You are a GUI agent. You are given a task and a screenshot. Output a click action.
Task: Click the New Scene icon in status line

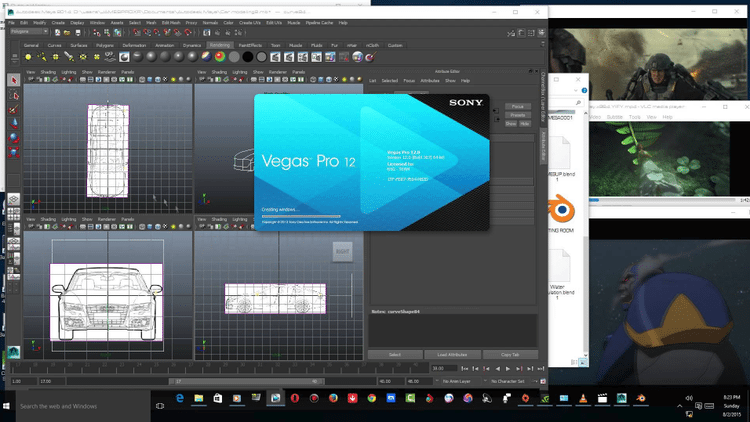coord(57,33)
